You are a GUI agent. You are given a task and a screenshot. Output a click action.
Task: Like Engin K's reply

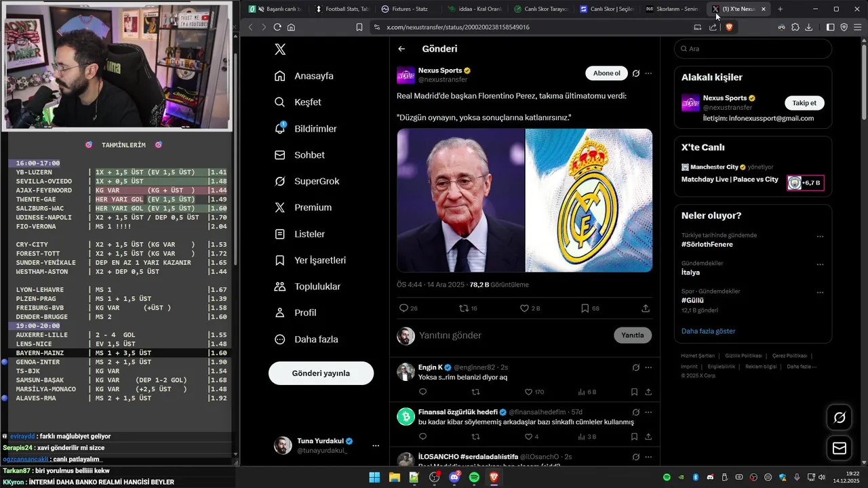point(534,392)
